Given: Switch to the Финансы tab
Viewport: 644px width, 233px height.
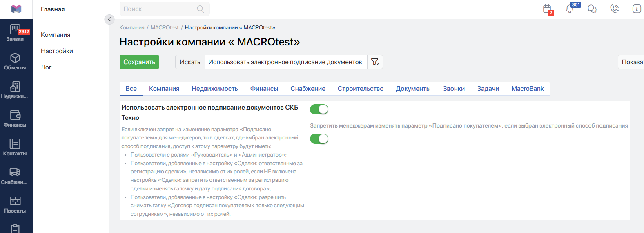Looking at the screenshot, I should 264,89.
